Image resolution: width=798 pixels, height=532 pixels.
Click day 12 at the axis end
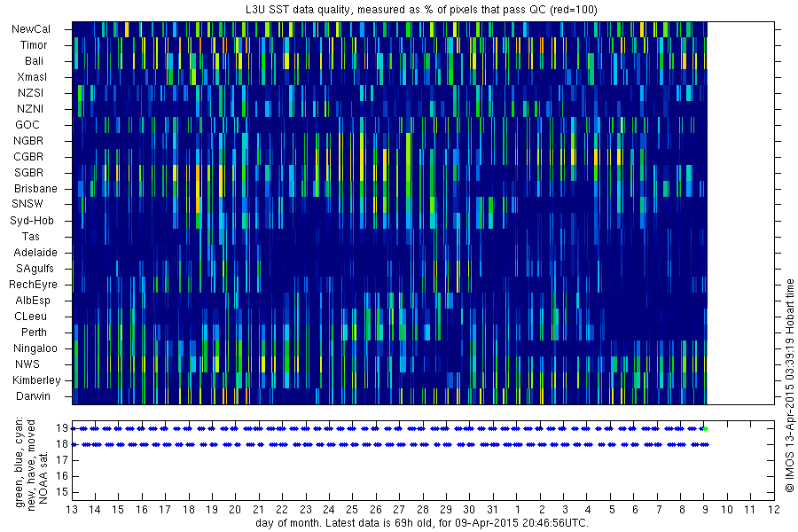coord(773,510)
